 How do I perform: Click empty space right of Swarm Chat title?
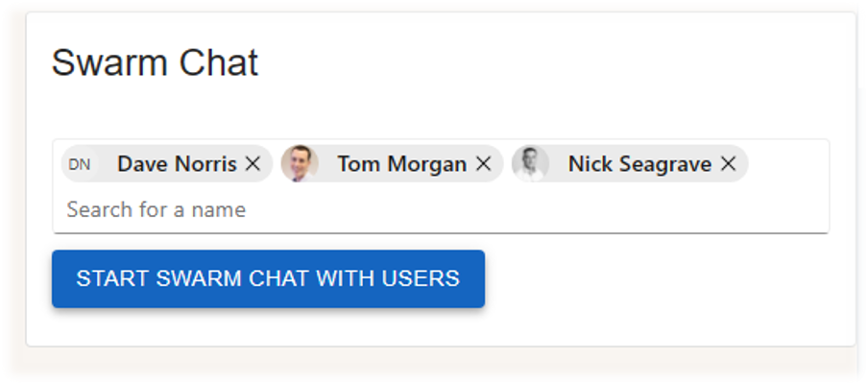[554, 62]
